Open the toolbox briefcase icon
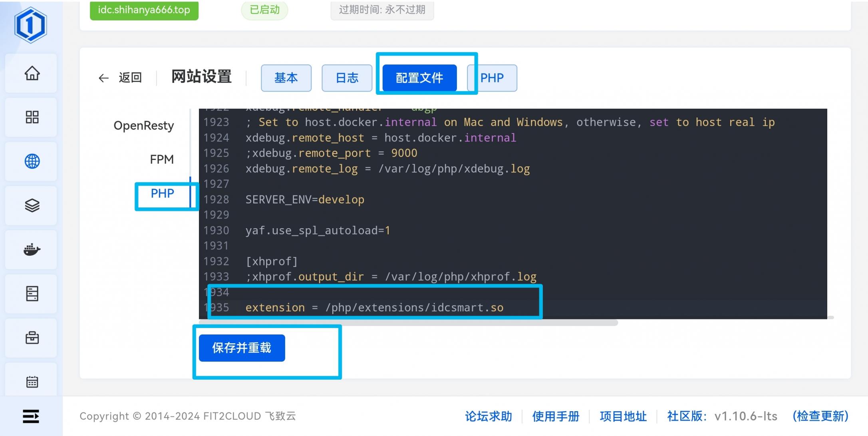868x436 pixels. pyautogui.click(x=32, y=338)
